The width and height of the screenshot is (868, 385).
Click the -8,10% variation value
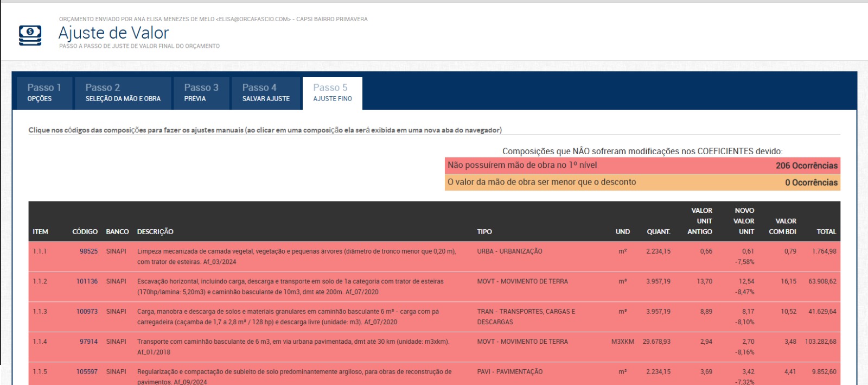[745, 322]
